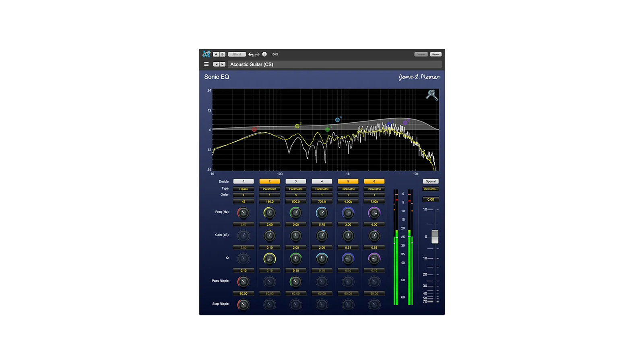Image resolution: width=644 pixels, height=362 pixels.
Task: Click band 2 frequency field 180.0
Action: click(270, 202)
